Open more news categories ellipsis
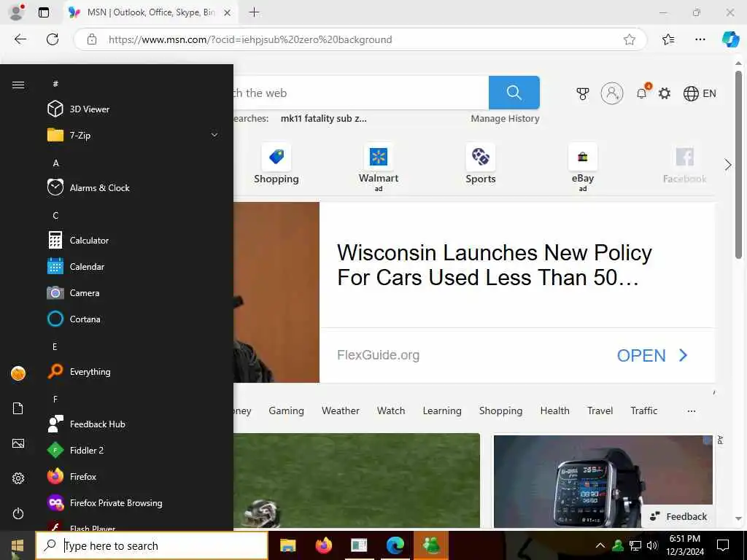The height and width of the screenshot is (560, 747). [692, 411]
